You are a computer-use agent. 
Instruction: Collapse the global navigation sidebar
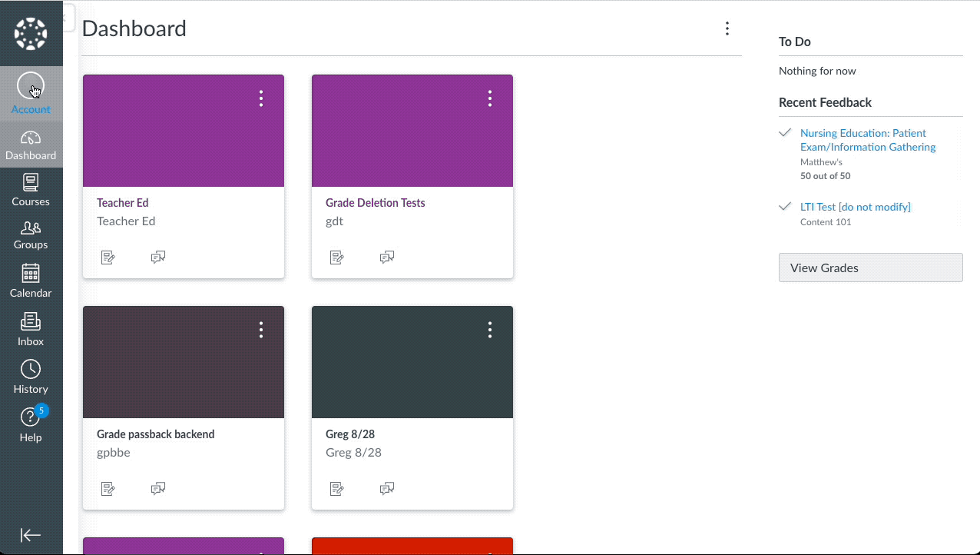[31, 535]
